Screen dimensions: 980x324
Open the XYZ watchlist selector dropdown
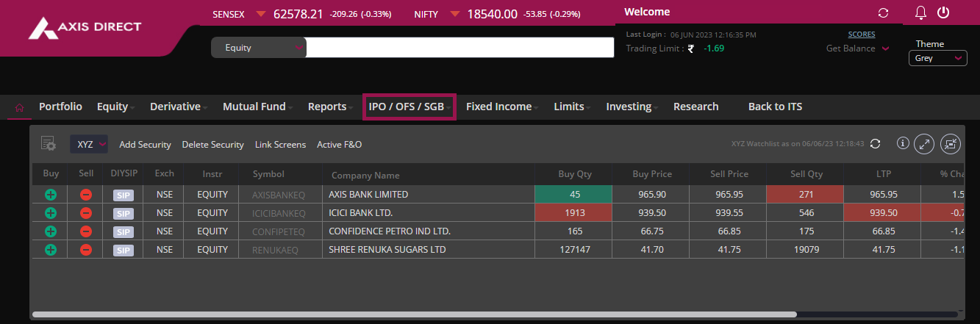(89, 145)
